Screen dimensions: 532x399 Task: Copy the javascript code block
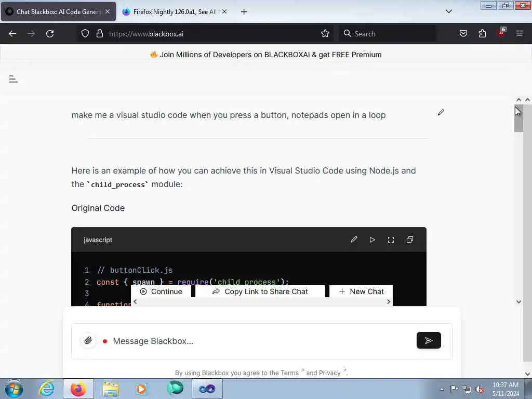point(409,240)
